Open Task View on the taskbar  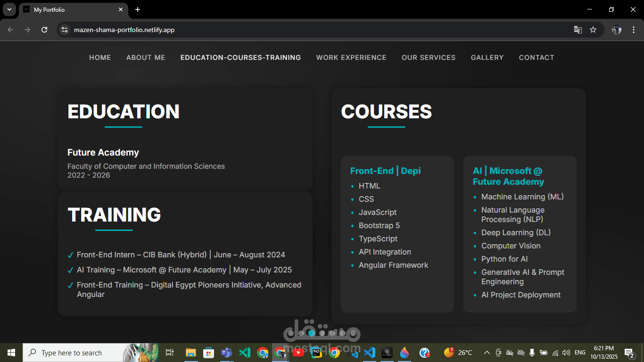170,353
